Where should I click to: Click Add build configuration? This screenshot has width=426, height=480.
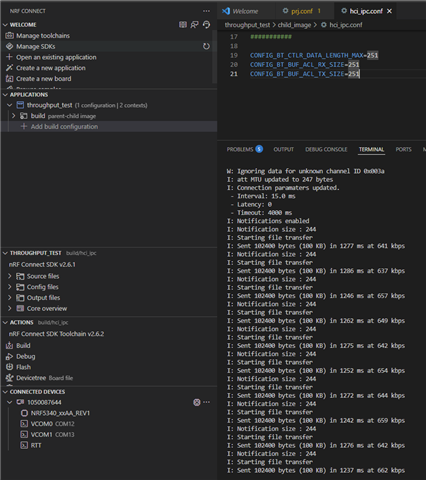[64, 127]
